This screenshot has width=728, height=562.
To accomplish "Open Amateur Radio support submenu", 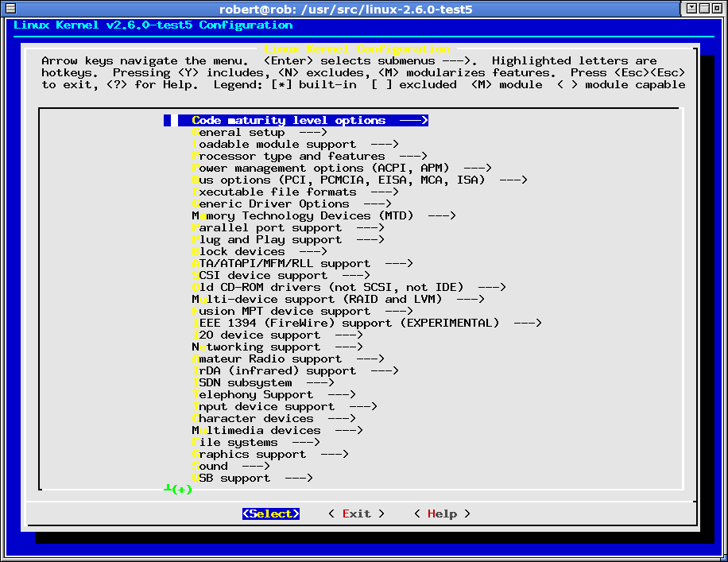I will [288, 359].
